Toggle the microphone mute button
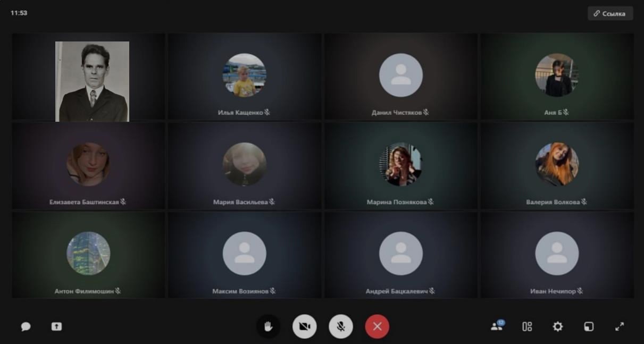 click(x=341, y=326)
